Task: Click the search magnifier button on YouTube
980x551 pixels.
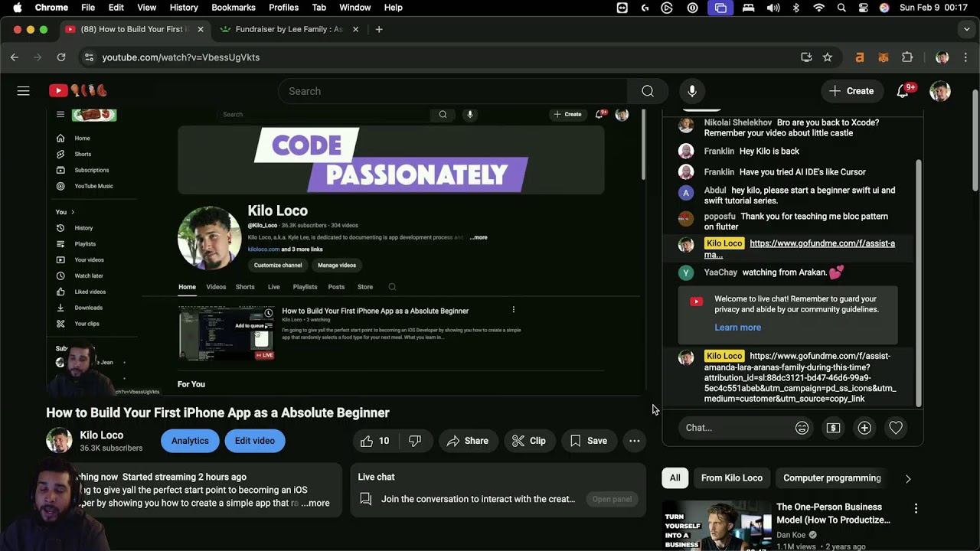Action: [648, 91]
